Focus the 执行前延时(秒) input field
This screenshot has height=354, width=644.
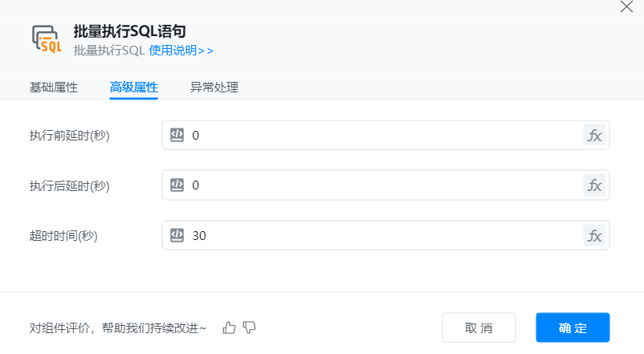click(x=385, y=136)
